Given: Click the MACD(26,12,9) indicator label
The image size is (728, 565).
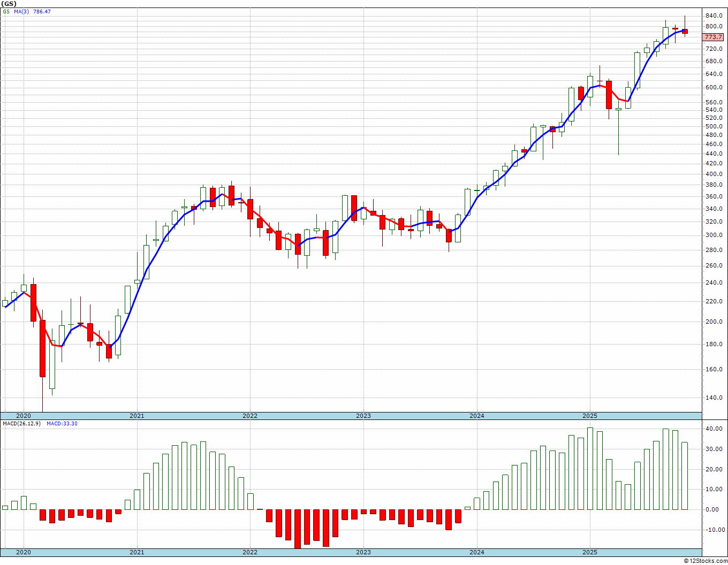Looking at the screenshot, I should click(21, 423).
